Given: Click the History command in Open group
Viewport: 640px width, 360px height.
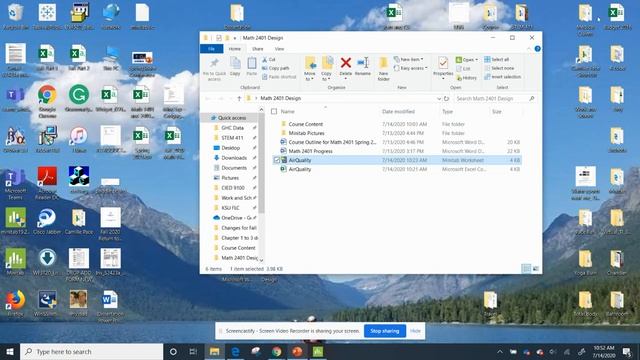Looking at the screenshot, I should 467,78.
